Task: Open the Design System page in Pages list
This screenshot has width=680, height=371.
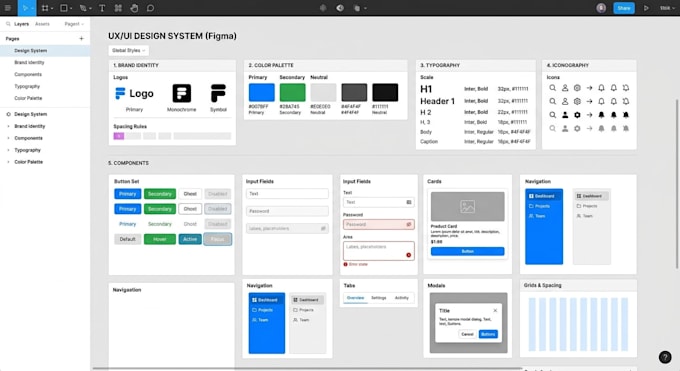Action: point(45,51)
